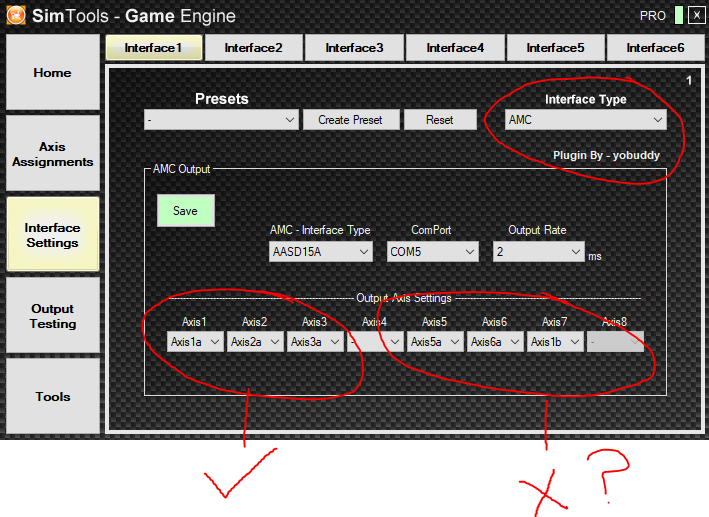
Task: Open the Axis Assignments section
Action: click(x=52, y=154)
